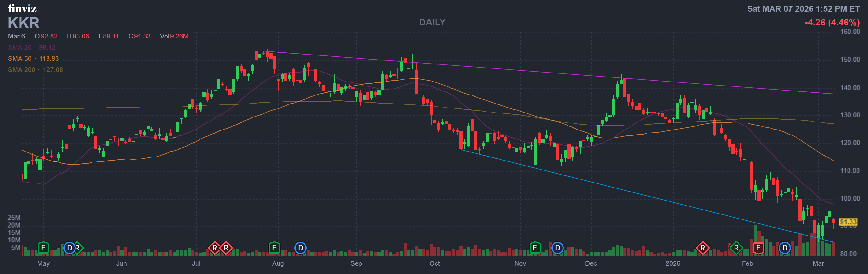The width and height of the screenshot is (868, 274).
Task: Click the red R marker in January 2026
Action: [703, 248]
